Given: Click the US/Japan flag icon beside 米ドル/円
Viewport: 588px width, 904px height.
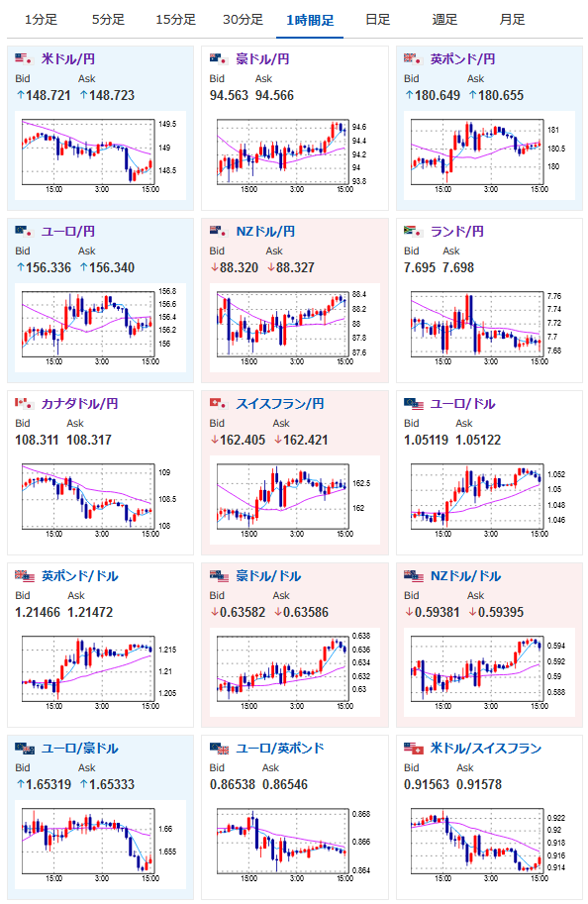Looking at the screenshot, I should (x=24, y=58).
